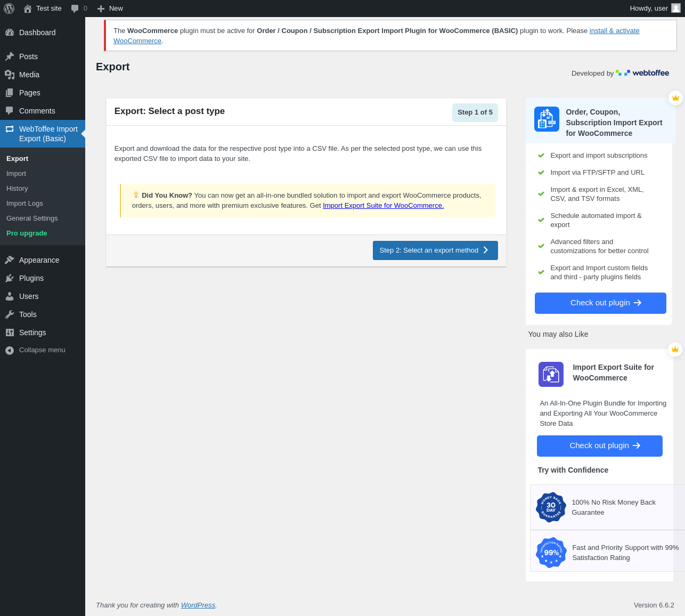
Task: Open General Settings submenu item
Action: (x=32, y=218)
